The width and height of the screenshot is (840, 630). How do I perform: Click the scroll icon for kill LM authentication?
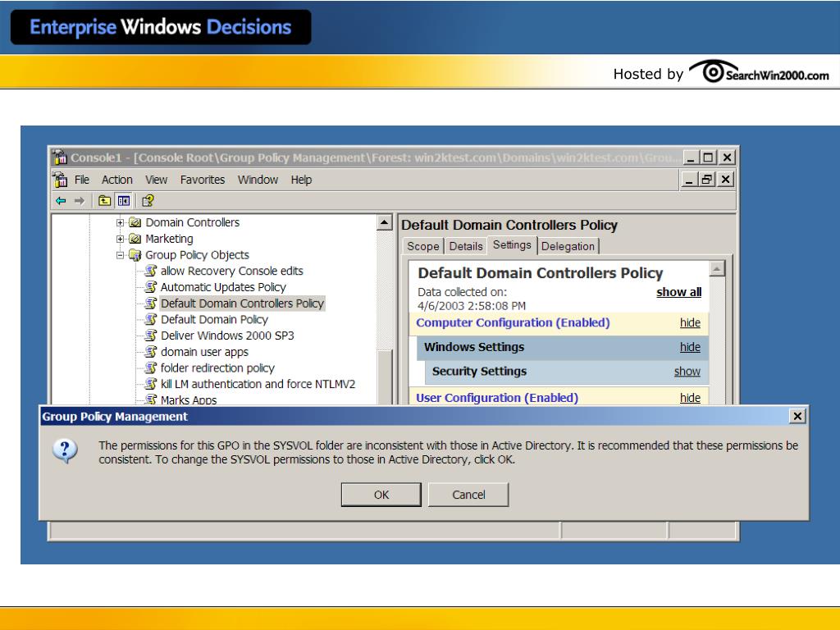click(151, 384)
